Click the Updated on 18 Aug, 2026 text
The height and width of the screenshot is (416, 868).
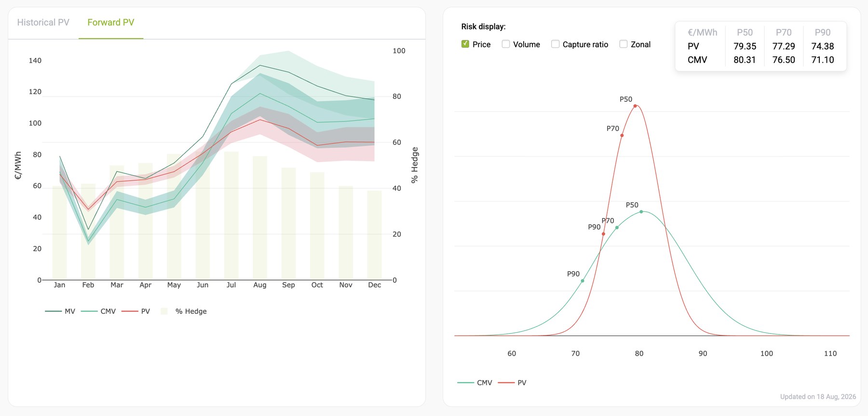point(818,397)
